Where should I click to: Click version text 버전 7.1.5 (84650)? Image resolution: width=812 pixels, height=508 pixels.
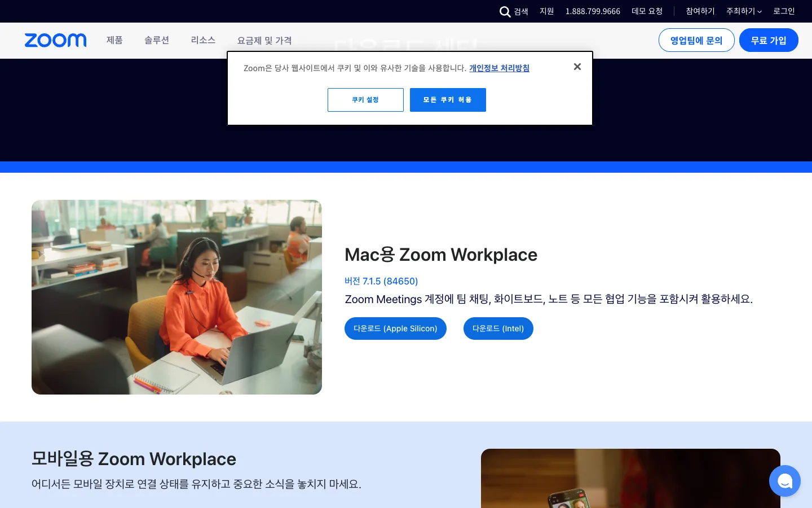381,281
